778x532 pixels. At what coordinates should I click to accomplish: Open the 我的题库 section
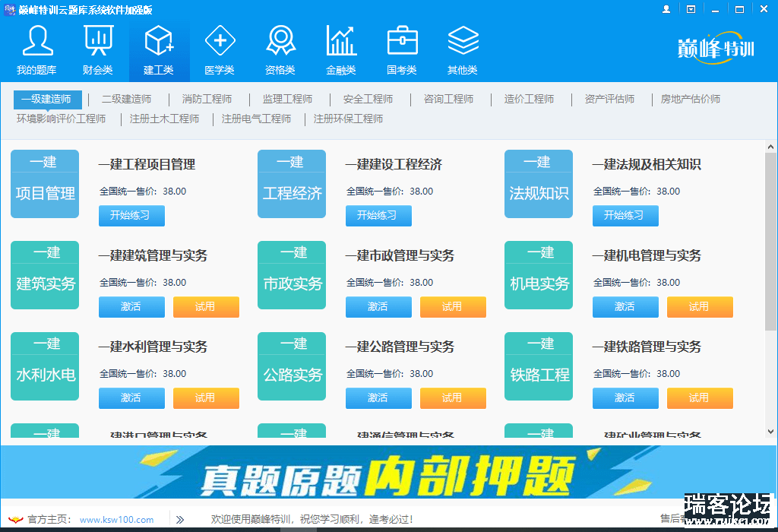pyautogui.click(x=36, y=50)
